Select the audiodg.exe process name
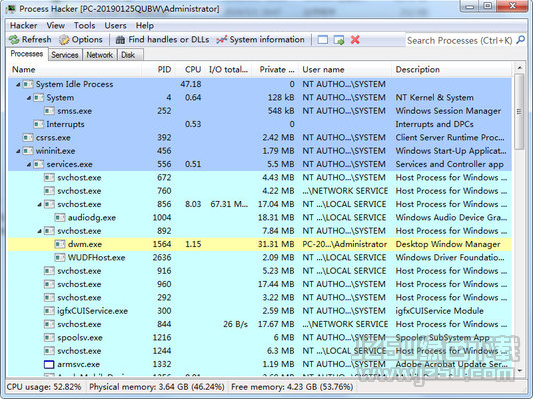 click(92, 218)
